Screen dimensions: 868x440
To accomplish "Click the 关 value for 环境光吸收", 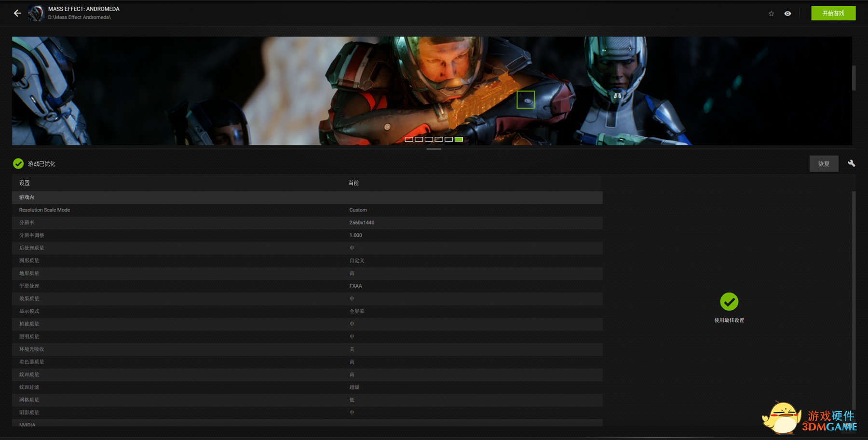I will point(352,349).
